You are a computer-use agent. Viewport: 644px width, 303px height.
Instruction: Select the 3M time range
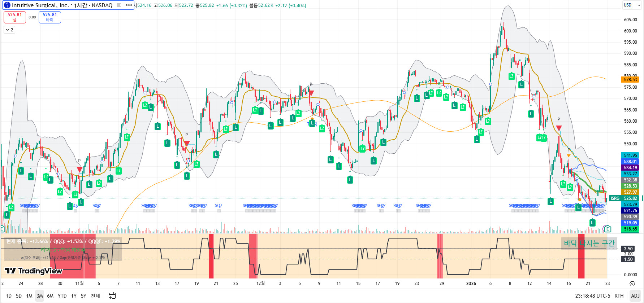point(40,296)
